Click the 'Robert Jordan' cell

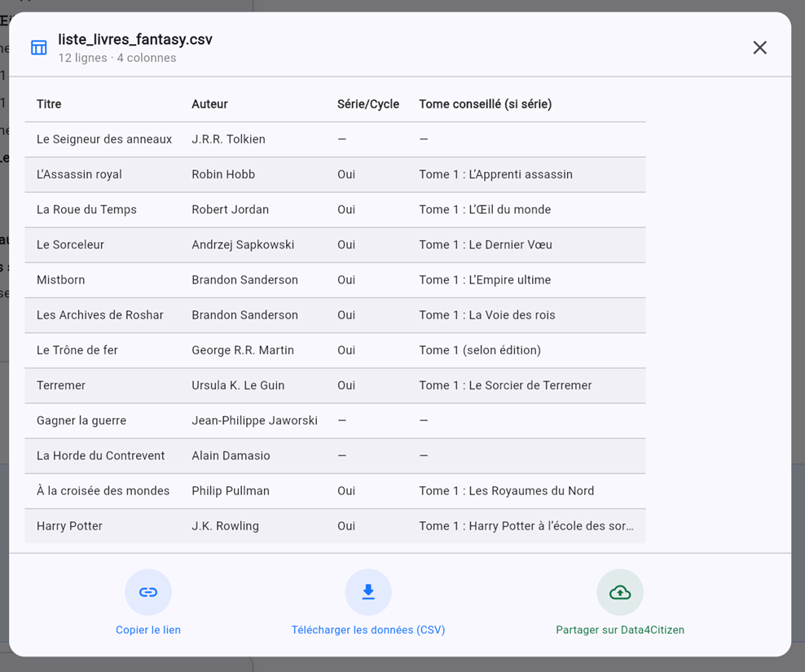coord(230,209)
